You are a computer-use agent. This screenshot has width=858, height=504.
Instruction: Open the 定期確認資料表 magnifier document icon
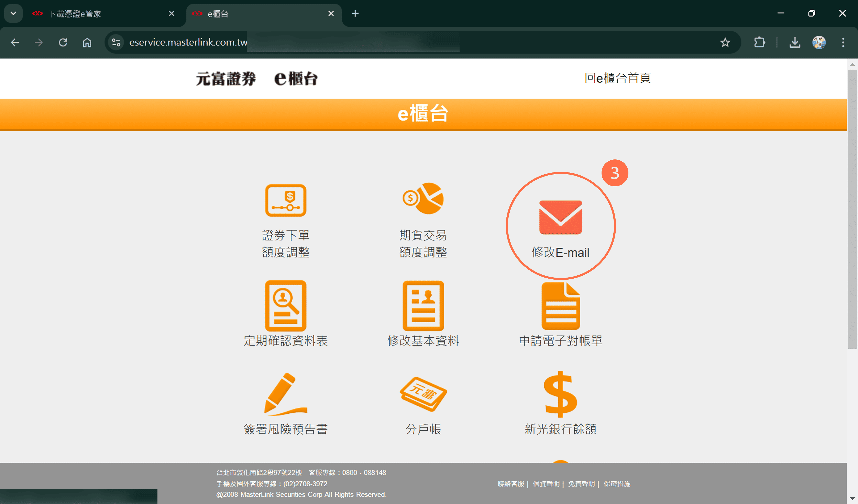pyautogui.click(x=286, y=306)
